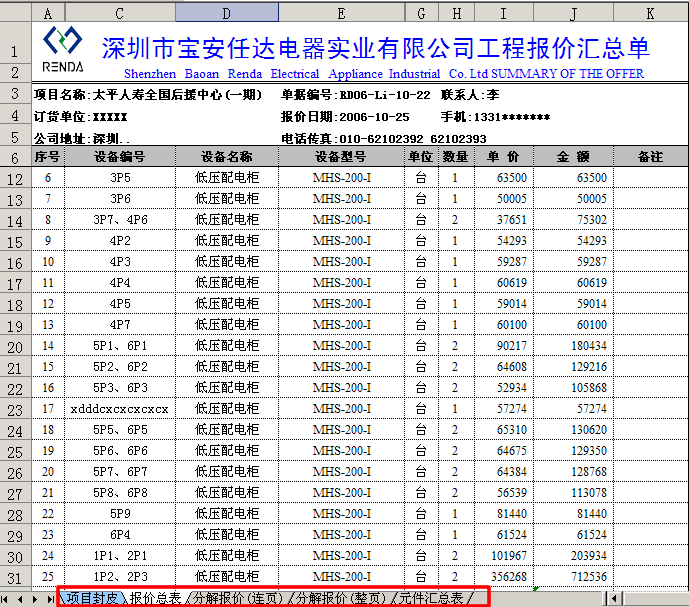Click the xdddcxcxcxcxcx equipment code cell

click(x=120, y=409)
